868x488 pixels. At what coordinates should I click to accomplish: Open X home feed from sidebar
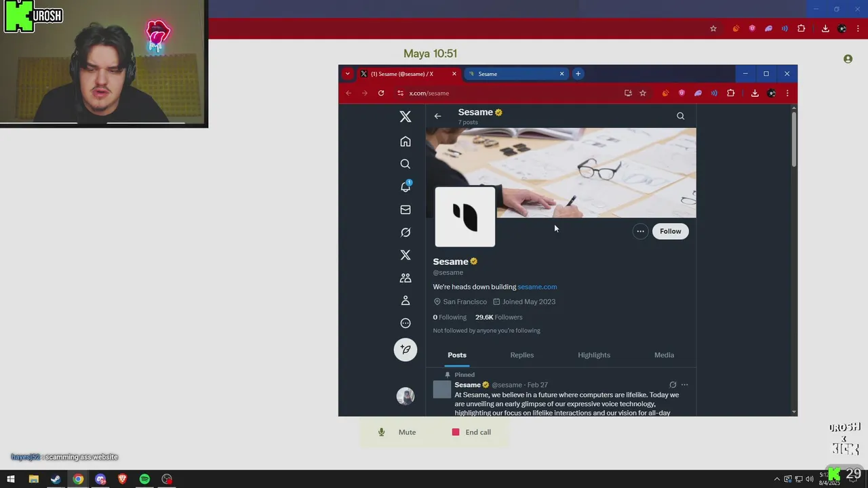point(406,142)
